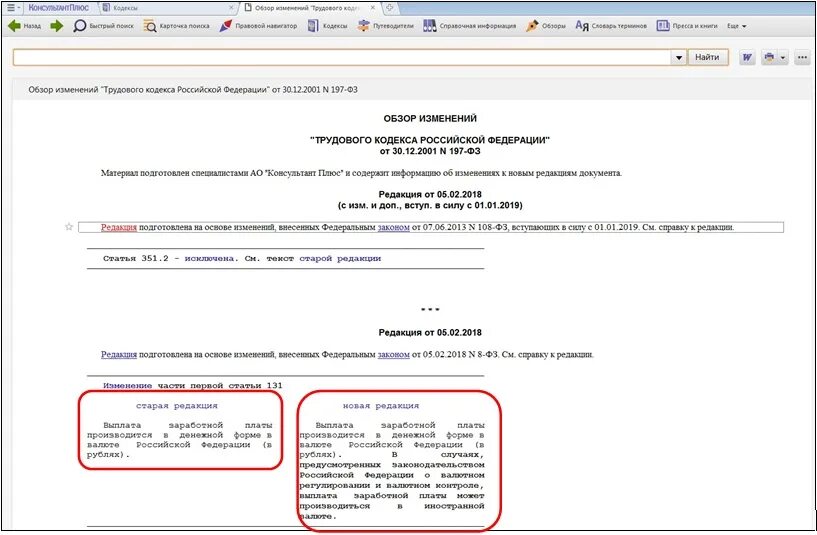Open Карточка поиска

(x=177, y=26)
